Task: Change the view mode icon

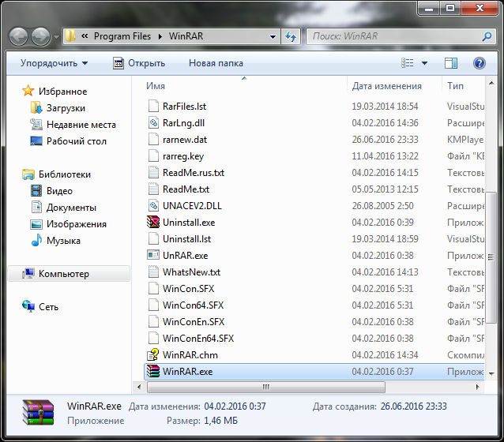Action: (x=408, y=63)
